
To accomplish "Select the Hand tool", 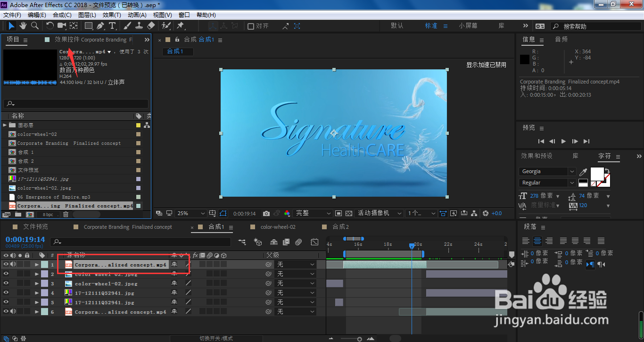I will point(23,25).
